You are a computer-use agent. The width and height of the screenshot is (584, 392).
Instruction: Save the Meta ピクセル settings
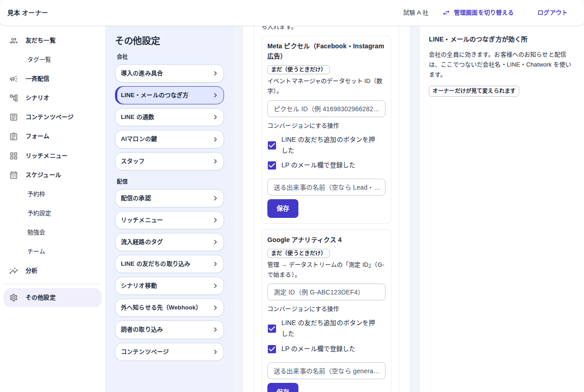[283, 208]
